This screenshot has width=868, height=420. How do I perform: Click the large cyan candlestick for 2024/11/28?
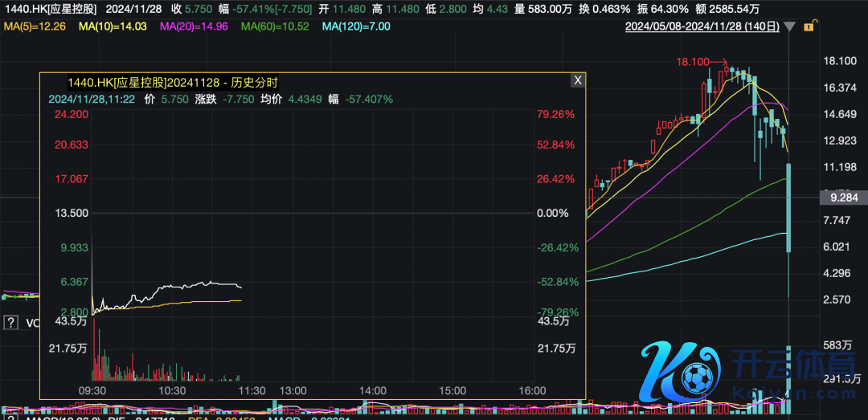(x=790, y=207)
